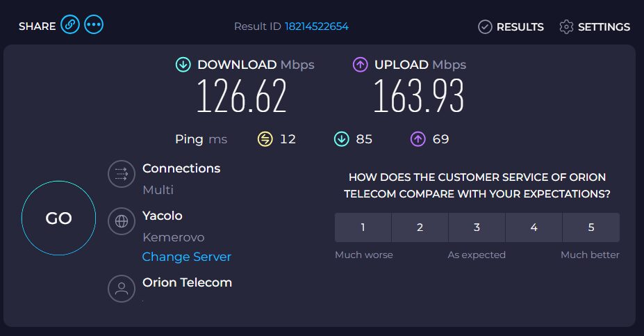Click the upload arrow icon
Image resolution: width=644 pixels, height=336 pixels.
tap(360, 65)
